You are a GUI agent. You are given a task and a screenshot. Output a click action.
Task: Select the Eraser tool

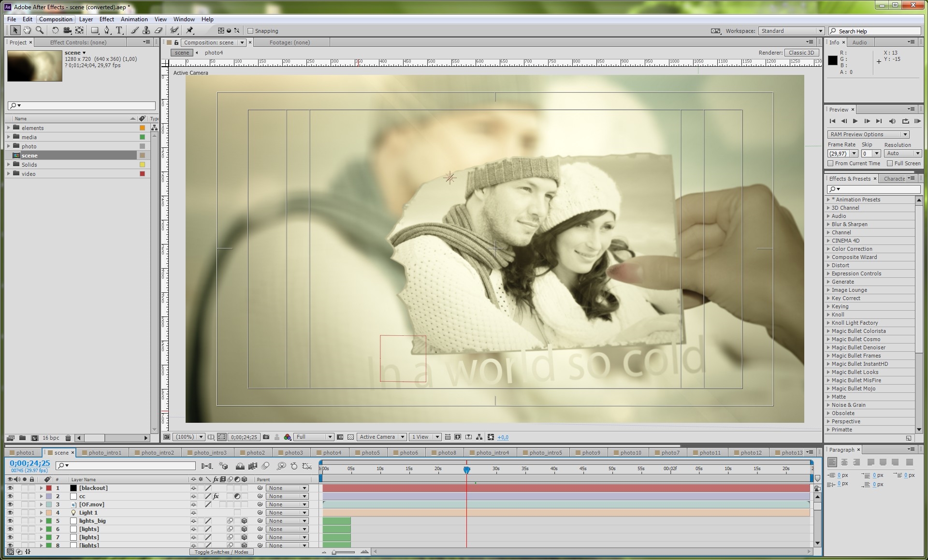(158, 30)
